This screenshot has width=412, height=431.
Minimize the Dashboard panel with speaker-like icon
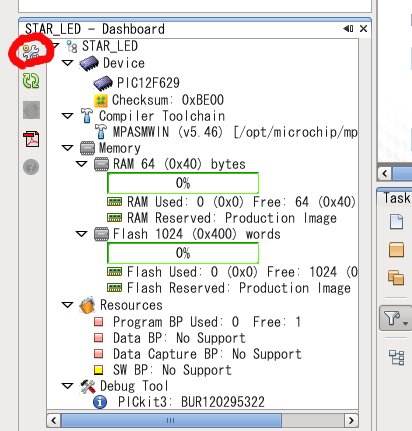pyautogui.click(x=348, y=29)
